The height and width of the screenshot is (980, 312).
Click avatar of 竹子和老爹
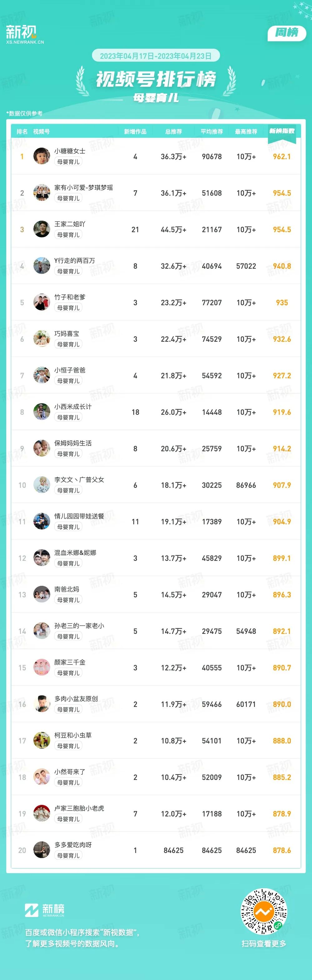(42, 302)
